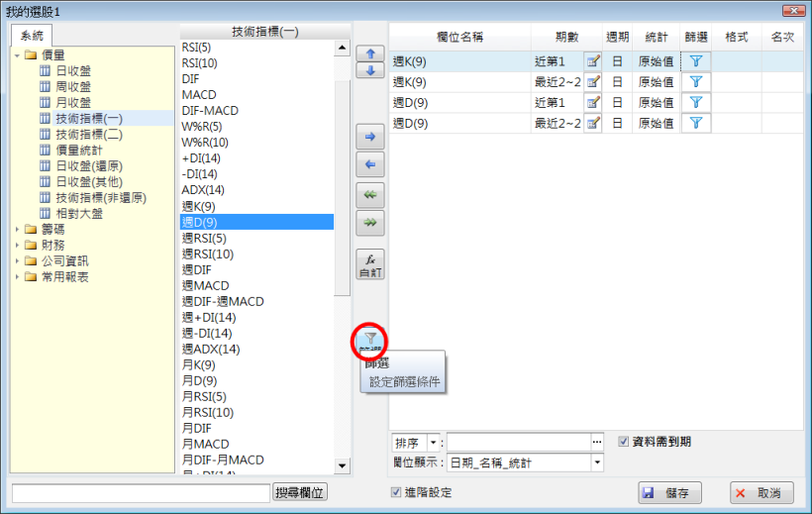Save with the 儲存 button

coord(670,493)
